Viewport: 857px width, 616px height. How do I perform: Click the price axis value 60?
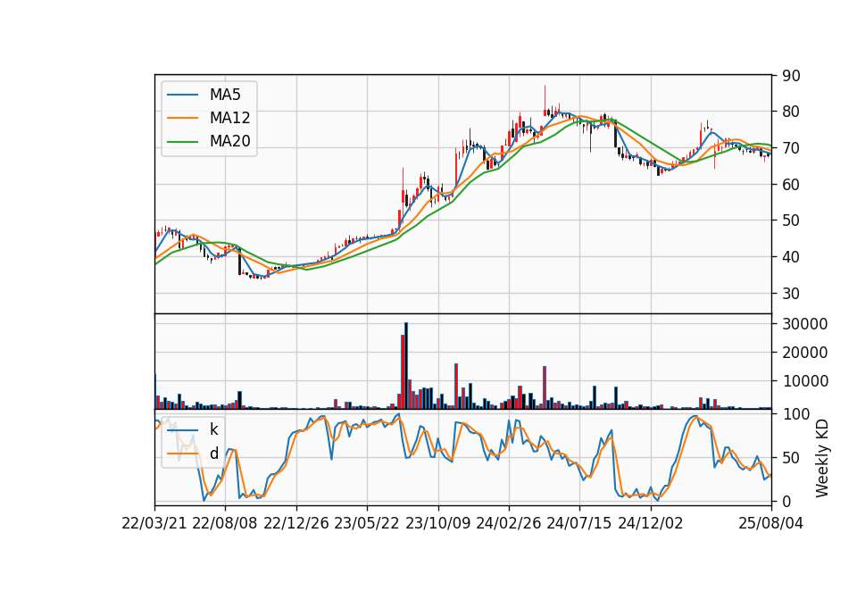(x=791, y=185)
